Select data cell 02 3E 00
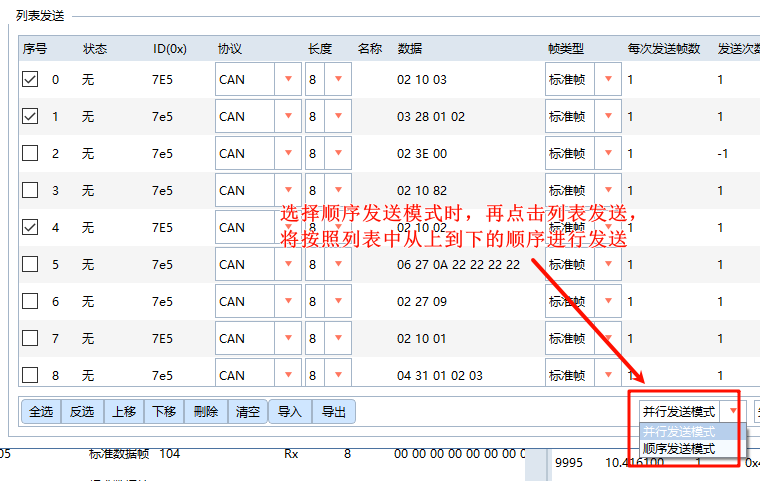Image resolution: width=760 pixels, height=481 pixels. tap(422, 154)
